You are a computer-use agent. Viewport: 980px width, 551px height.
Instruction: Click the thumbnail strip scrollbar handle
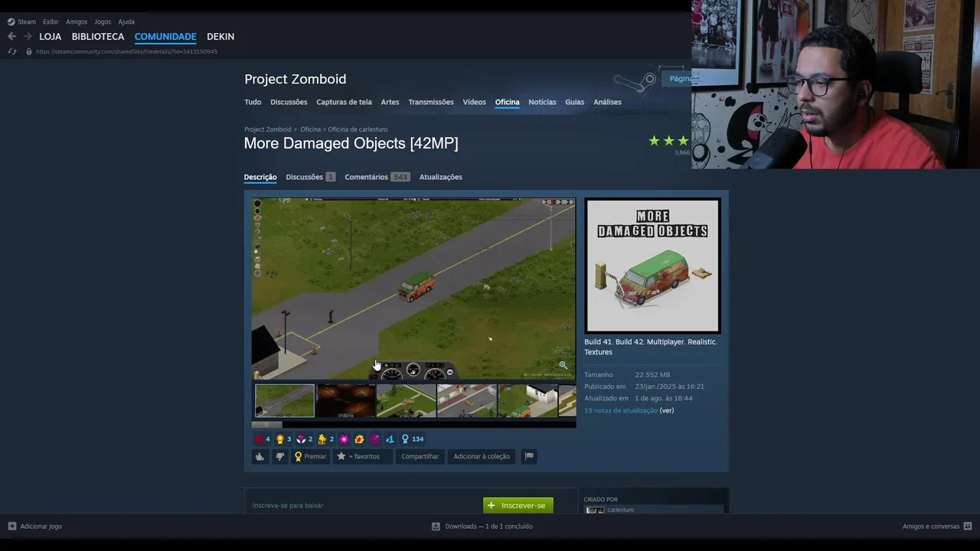click(267, 425)
